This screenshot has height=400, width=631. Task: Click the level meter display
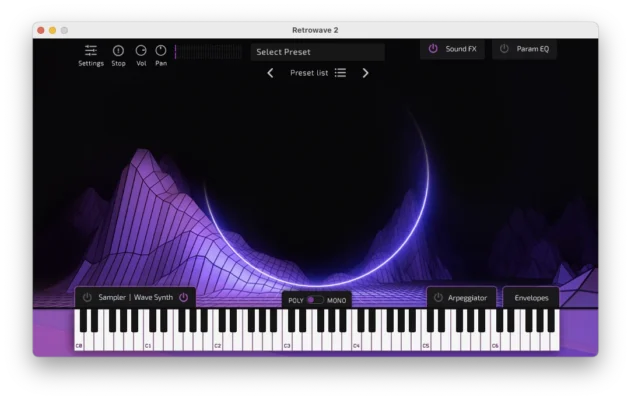[x=208, y=52]
